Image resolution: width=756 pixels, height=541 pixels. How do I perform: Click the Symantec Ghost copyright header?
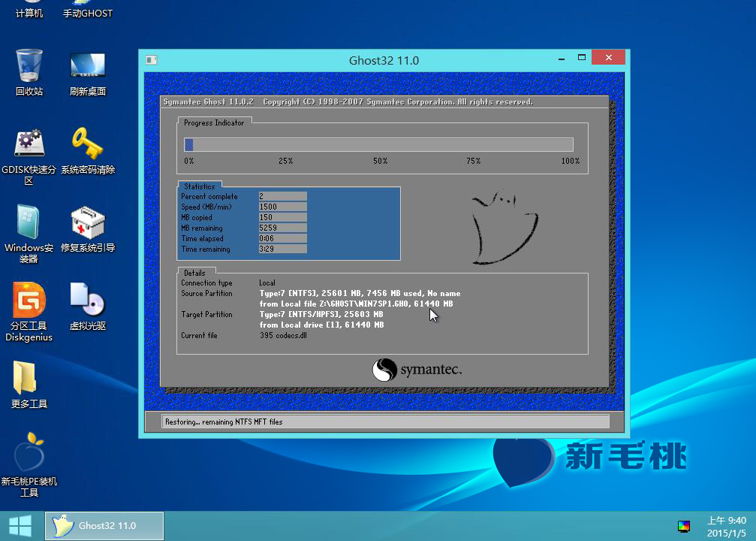coord(348,102)
